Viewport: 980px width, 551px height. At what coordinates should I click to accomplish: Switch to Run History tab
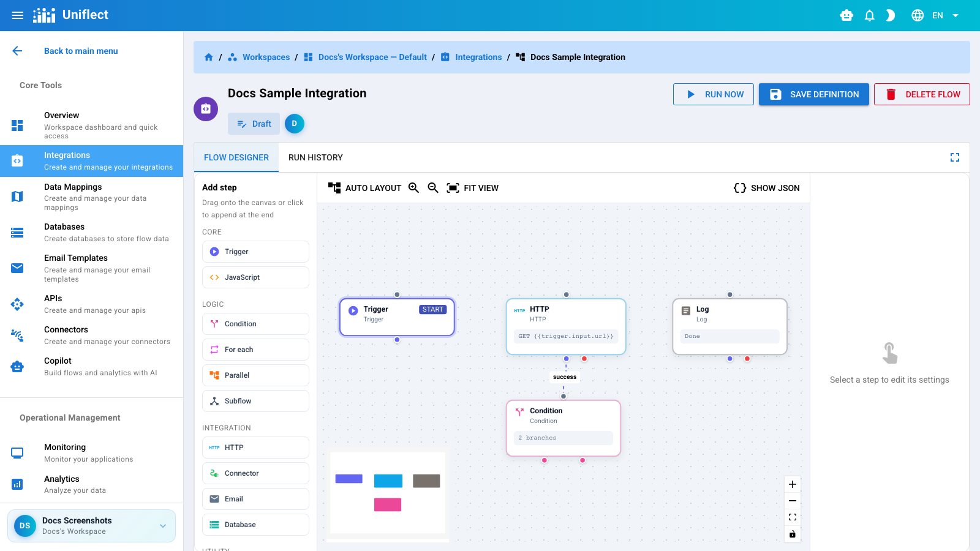[x=315, y=157]
